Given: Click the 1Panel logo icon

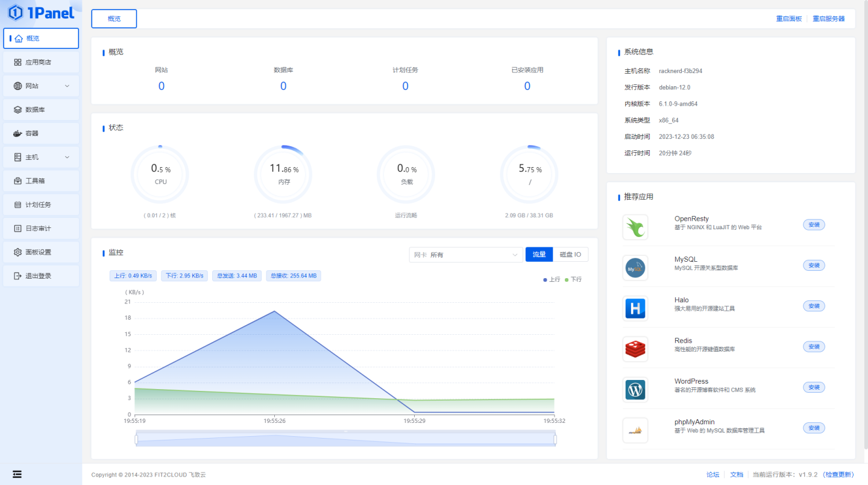Looking at the screenshot, I should coord(16,12).
